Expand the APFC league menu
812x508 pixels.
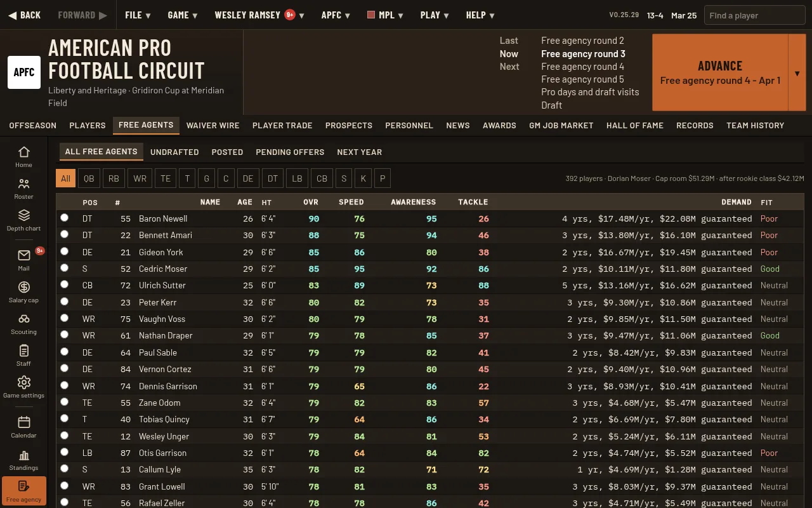click(336, 15)
